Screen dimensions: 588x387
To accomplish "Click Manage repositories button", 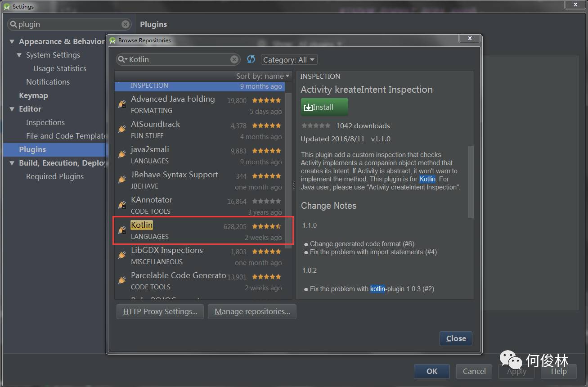I will click(252, 311).
